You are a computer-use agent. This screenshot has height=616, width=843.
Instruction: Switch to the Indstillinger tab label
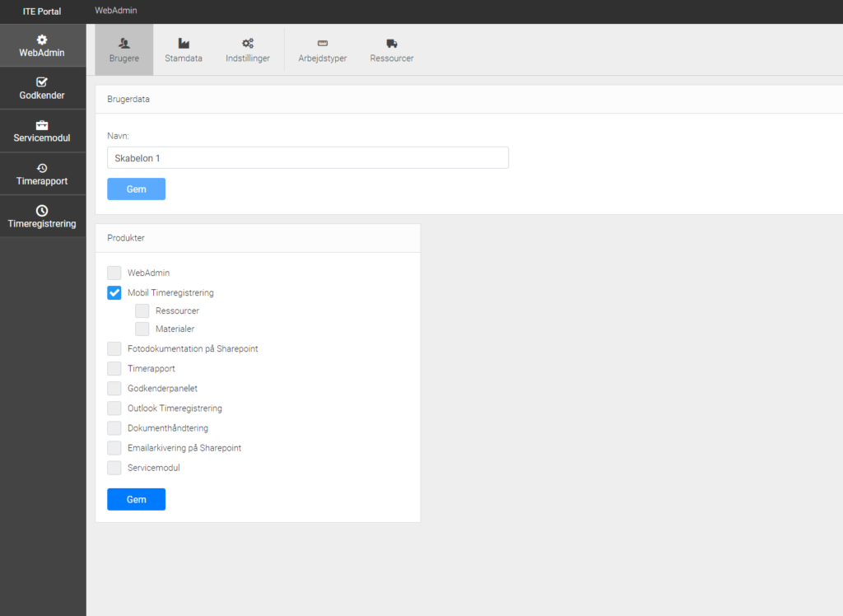pyautogui.click(x=248, y=58)
